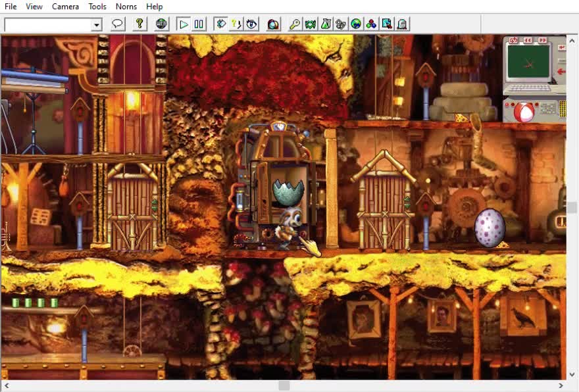
Task: Pause the game with the pause button
Action: (x=199, y=24)
